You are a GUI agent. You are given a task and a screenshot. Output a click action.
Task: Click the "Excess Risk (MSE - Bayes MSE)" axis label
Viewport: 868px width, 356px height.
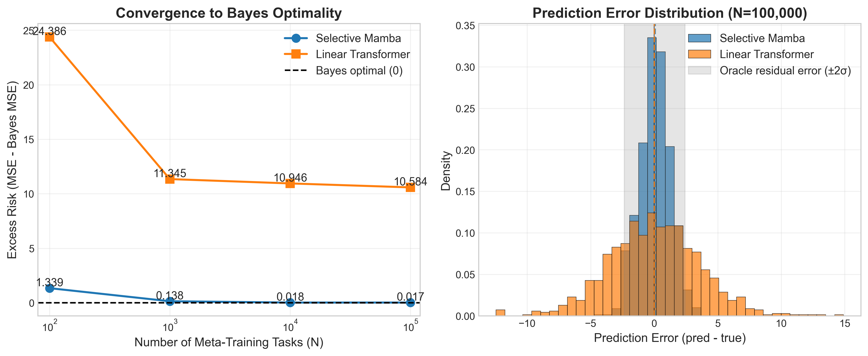coord(12,170)
